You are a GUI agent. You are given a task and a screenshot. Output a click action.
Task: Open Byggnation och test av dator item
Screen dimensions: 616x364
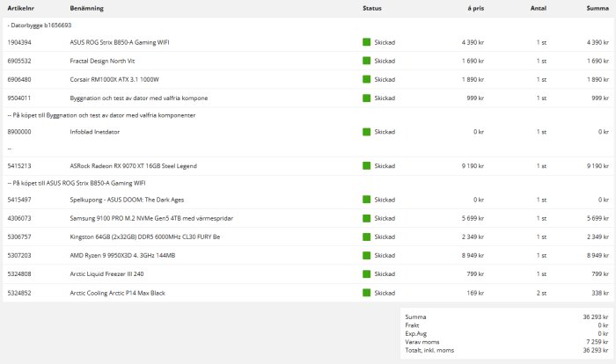pos(139,98)
